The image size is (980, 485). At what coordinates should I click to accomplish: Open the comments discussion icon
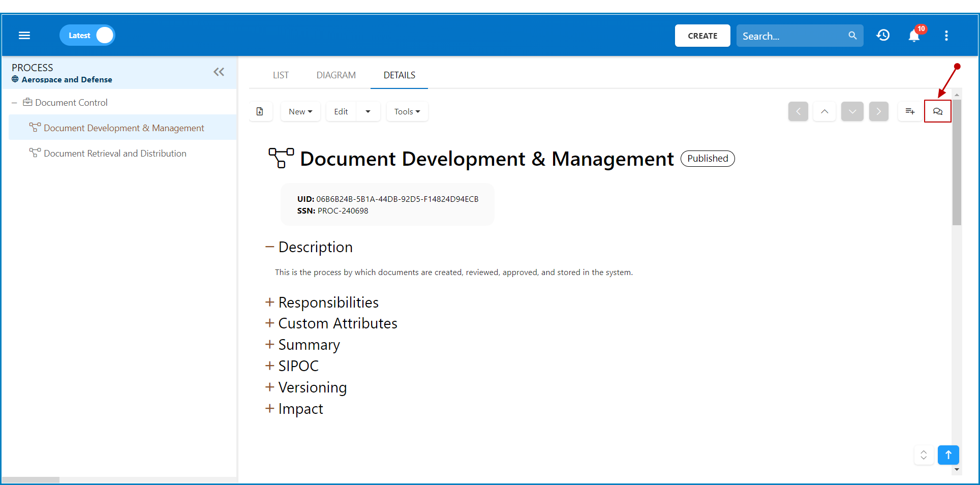point(938,111)
